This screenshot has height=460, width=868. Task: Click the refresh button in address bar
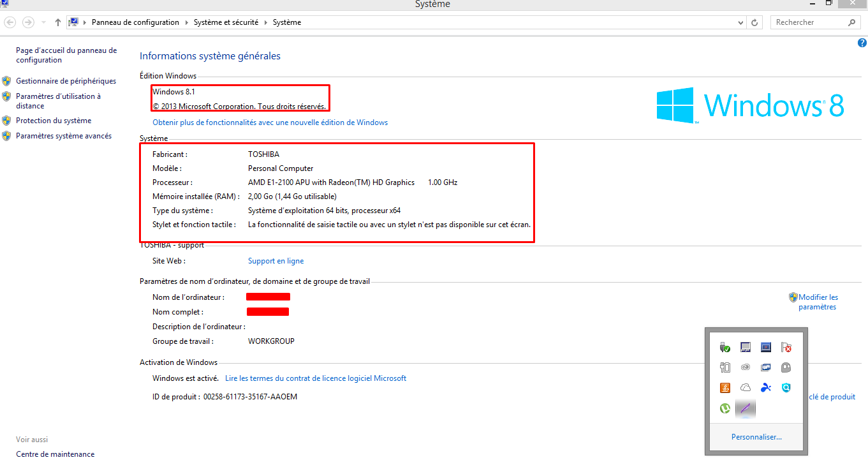coord(755,22)
